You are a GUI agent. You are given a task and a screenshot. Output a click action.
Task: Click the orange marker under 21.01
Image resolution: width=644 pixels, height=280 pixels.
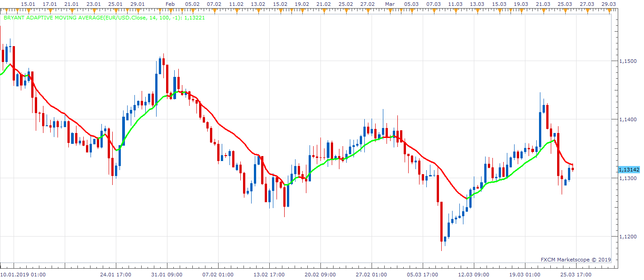pyautogui.click(x=72, y=10)
